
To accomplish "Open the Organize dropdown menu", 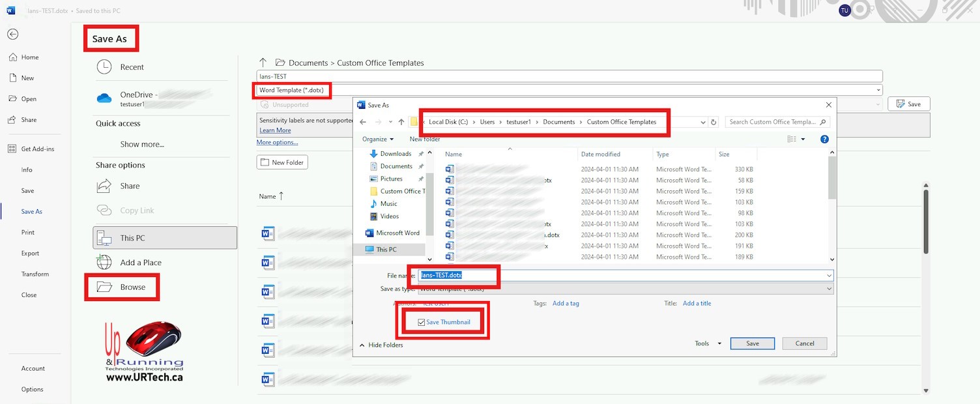I will coord(378,139).
